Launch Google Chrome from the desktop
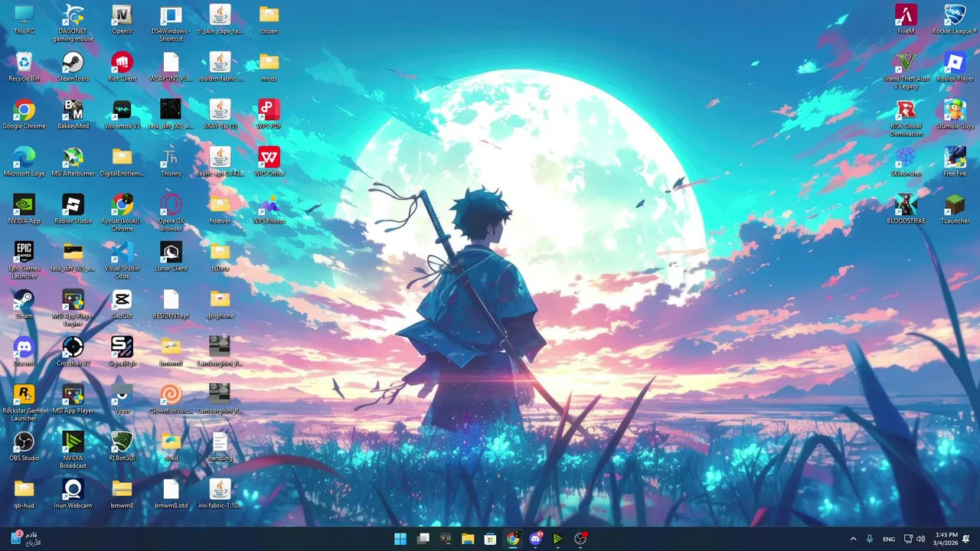The height and width of the screenshot is (551, 980). (x=24, y=115)
